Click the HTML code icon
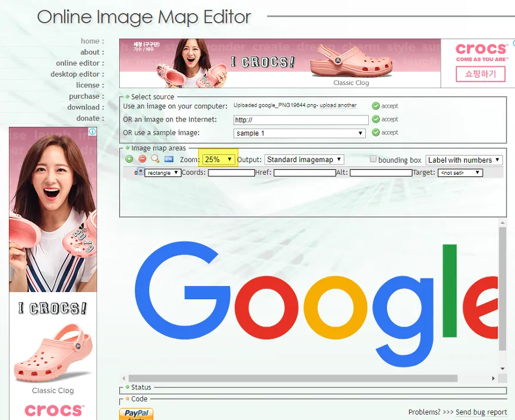 (x=169, y=159)
